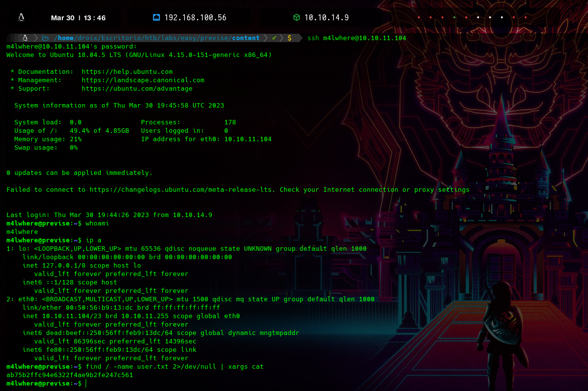Click the VPN IP 10.10.14.9 label
Screen dimensions: 588x391
coord(326,18)
